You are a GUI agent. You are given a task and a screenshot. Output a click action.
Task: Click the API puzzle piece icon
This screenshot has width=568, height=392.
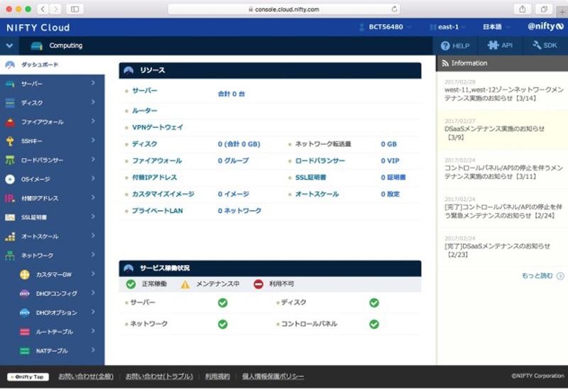click(493, 45)
